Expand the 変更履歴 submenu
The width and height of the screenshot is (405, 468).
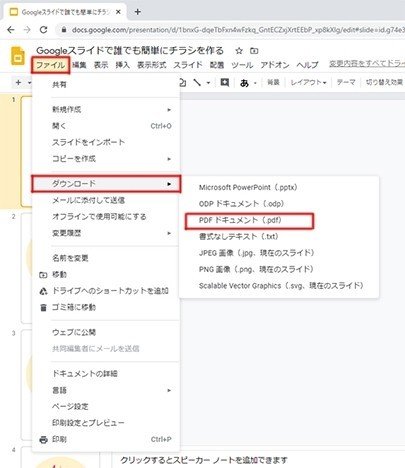(106, 233)
